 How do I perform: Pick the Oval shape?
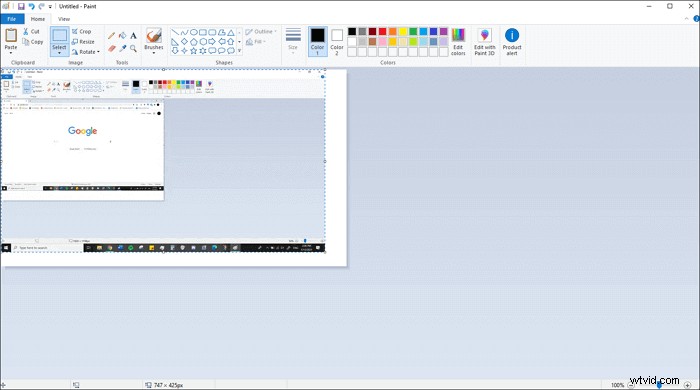[194, 32]
